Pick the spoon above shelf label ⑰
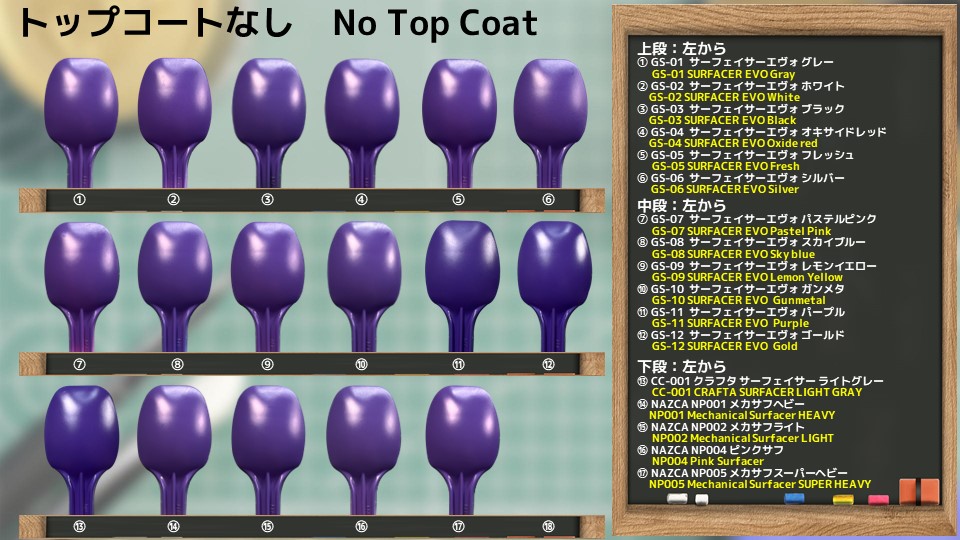 (x=462, y=450)
